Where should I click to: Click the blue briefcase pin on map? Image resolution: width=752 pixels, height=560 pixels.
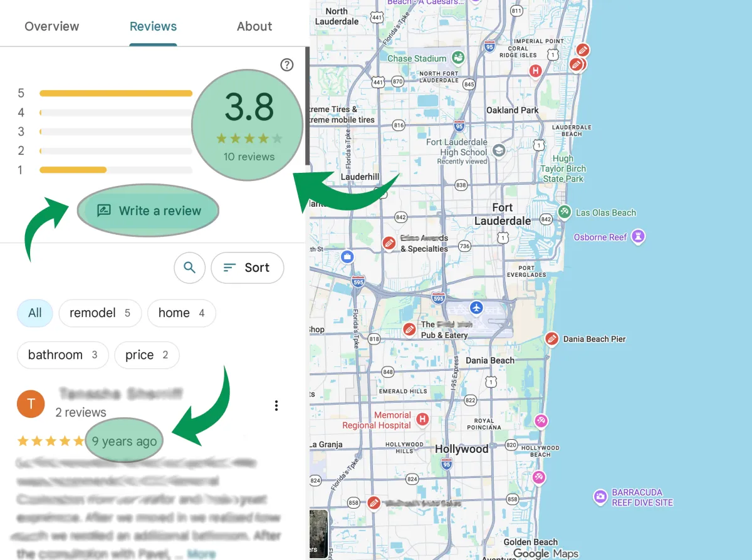(348, 257)
